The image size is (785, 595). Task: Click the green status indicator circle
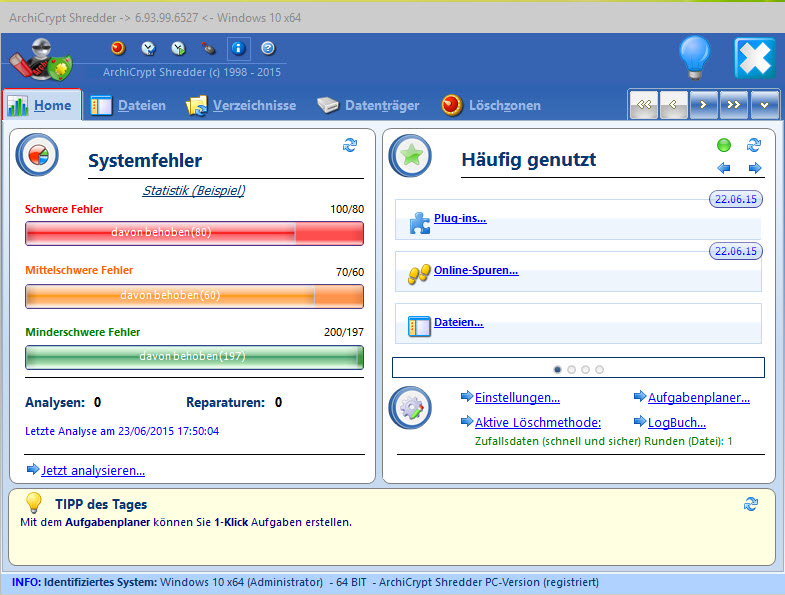click(724, 145)
